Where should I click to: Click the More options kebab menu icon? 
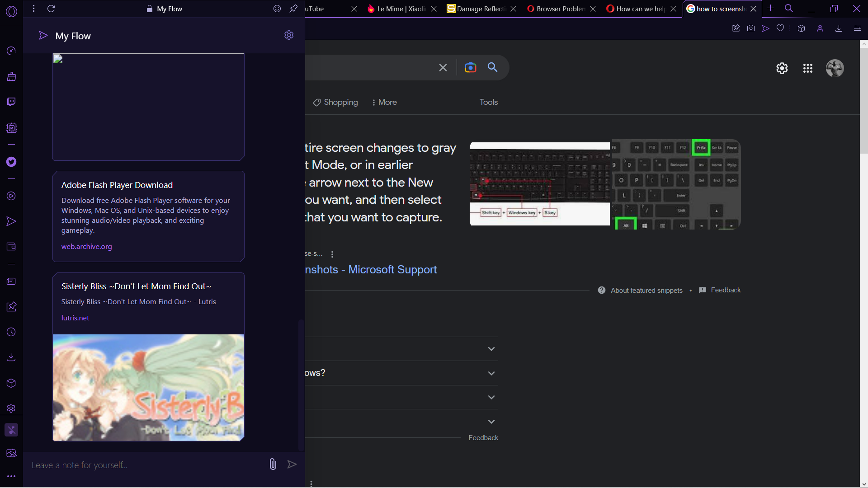click(33, 8)
